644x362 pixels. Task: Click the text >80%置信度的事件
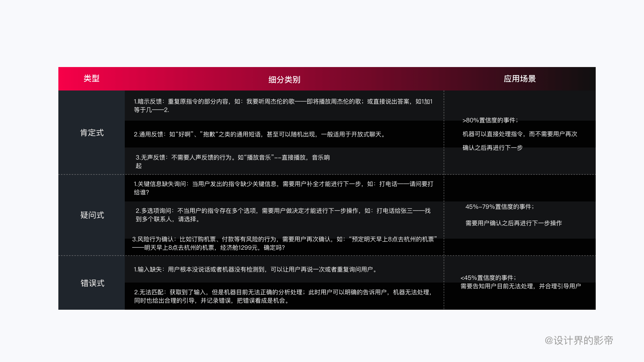click(x=490, y=120)
